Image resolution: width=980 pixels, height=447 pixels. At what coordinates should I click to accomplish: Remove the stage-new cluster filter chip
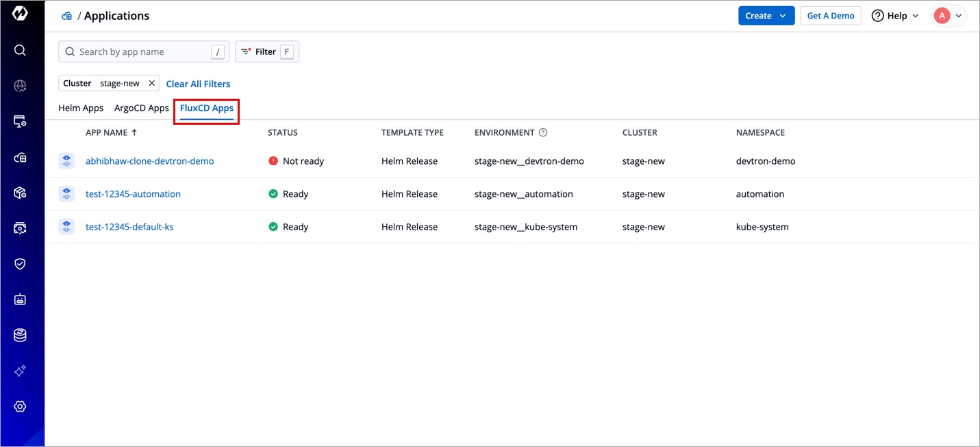pyautogui.click(x=152, y=84)
